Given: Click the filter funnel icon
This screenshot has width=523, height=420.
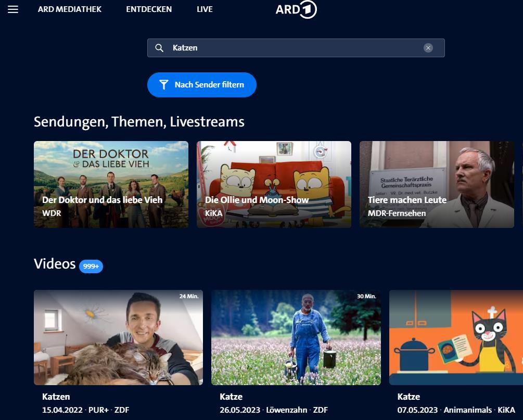Looking at the screenshot, I should [x=164, y=85].
